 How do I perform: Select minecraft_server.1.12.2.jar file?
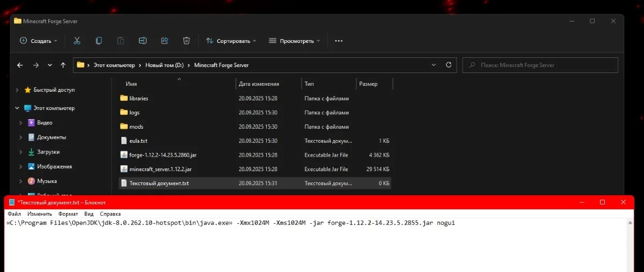160,169
